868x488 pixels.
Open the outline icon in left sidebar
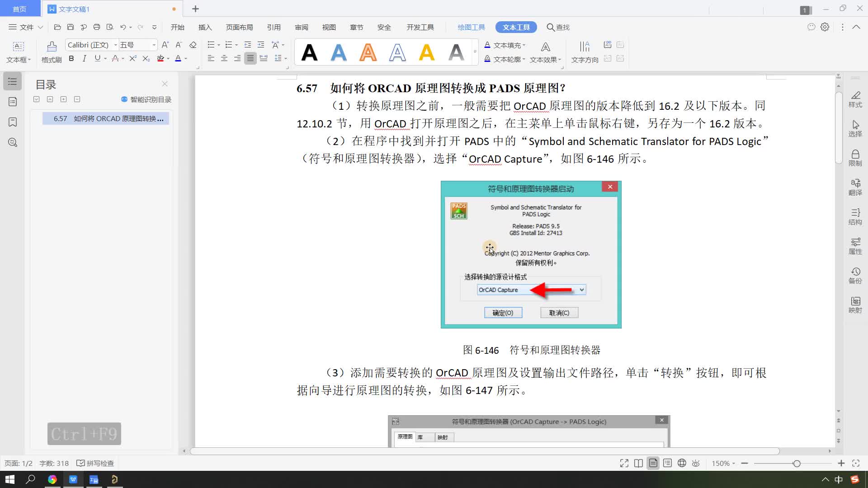(x=13, y=81)
